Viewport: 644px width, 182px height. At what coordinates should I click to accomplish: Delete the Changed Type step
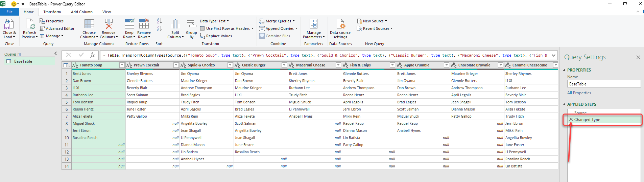[571, 120]
